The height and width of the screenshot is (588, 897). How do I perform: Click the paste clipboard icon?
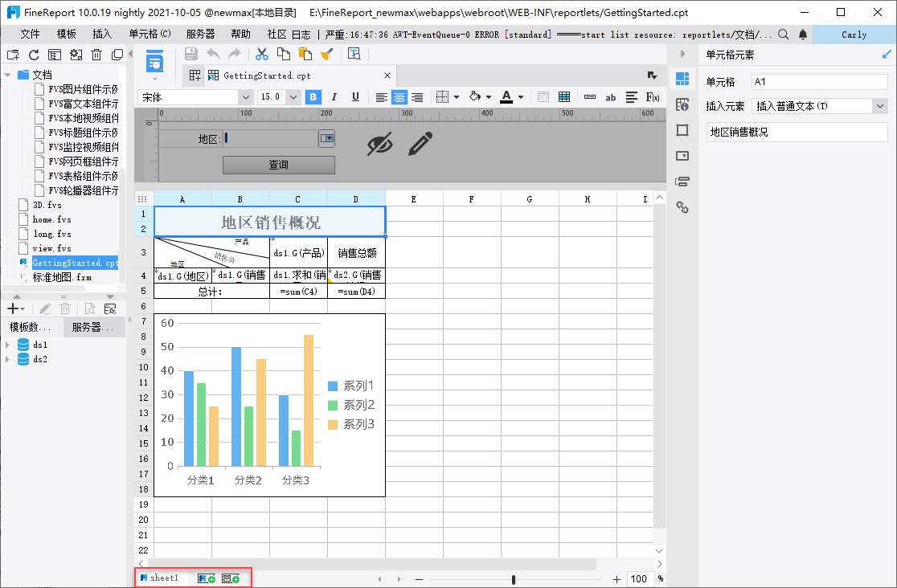pyautogui.click(x=305, y=54)
